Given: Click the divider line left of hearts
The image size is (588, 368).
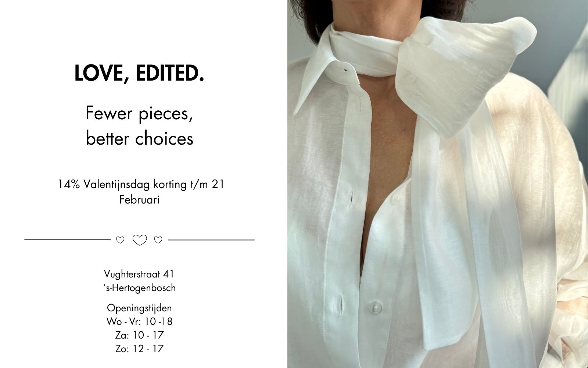Looking at the screenshot, I should click(68, 240).
